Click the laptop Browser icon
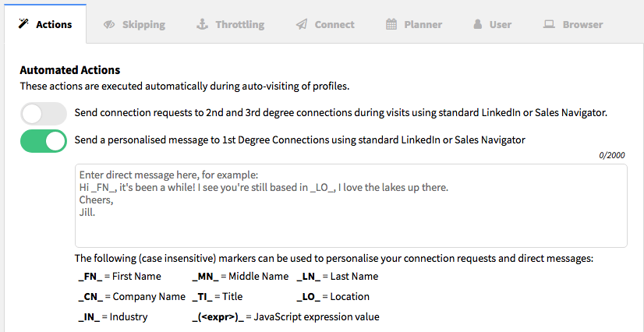The width and height of the screenshot is (644, 332). point(549,24)
